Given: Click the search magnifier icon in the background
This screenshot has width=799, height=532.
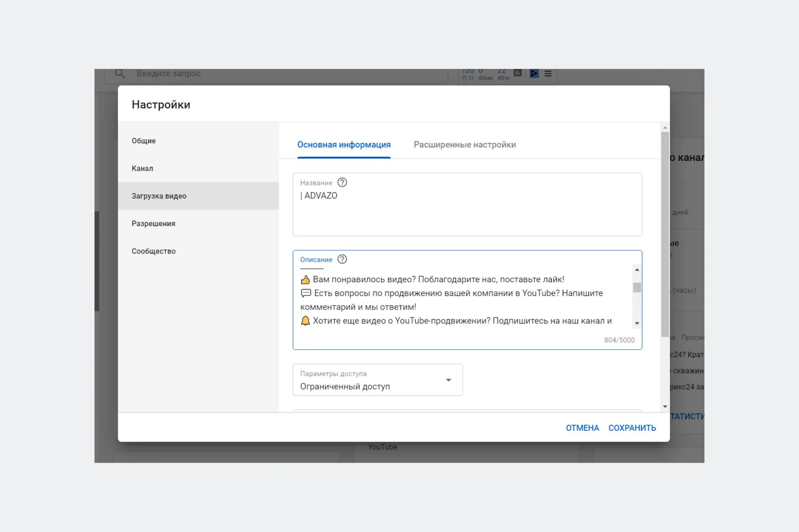Looking at the screenshot, I should (x=120, y=73).
